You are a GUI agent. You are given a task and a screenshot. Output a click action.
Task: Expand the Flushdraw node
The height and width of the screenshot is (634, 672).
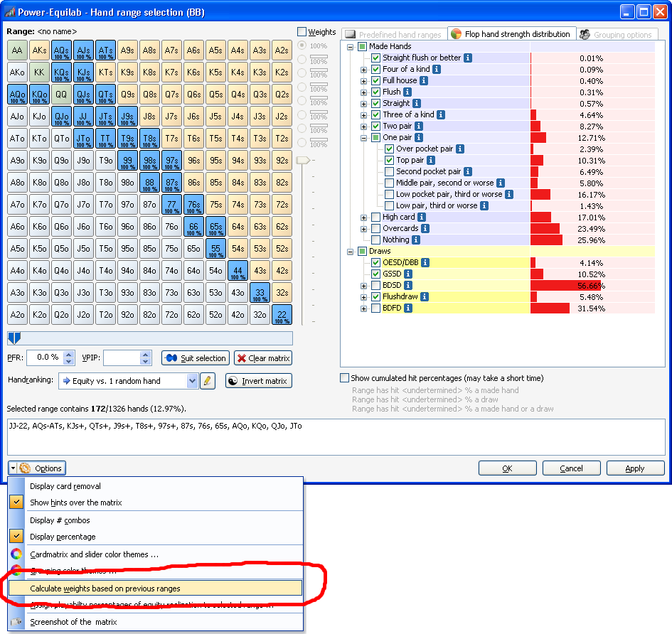[363, 297]
